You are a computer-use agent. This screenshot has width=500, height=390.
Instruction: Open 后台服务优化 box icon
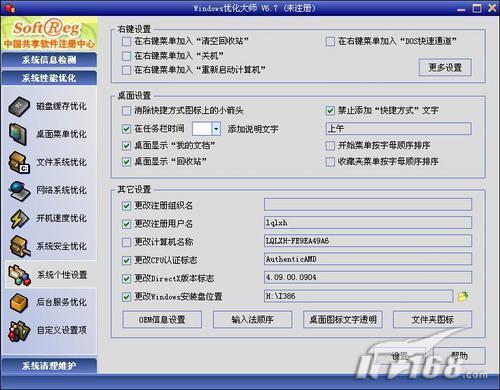(x=19, y=303)
